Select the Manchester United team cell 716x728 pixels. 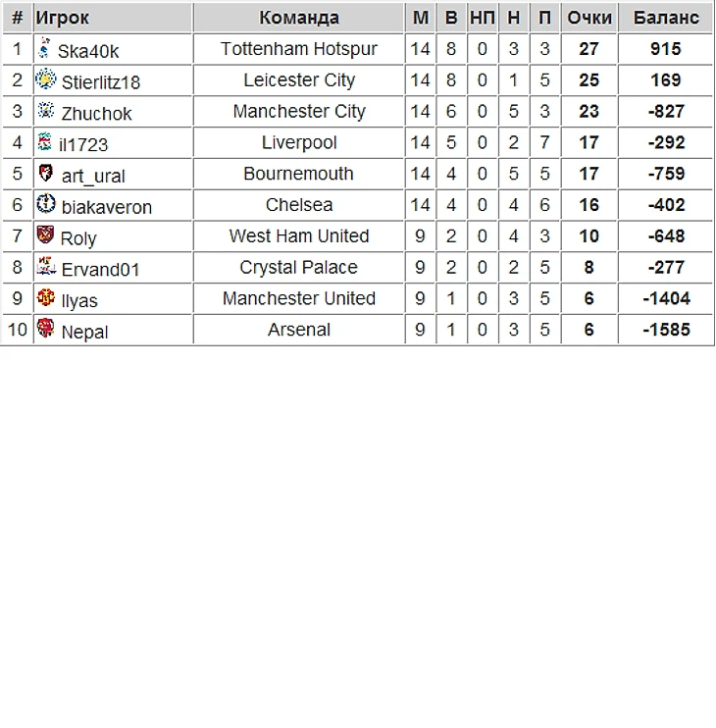click(x=299, y=298)
